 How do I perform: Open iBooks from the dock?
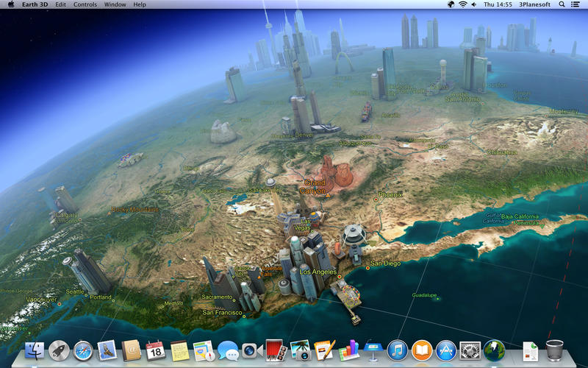point(421,350)
